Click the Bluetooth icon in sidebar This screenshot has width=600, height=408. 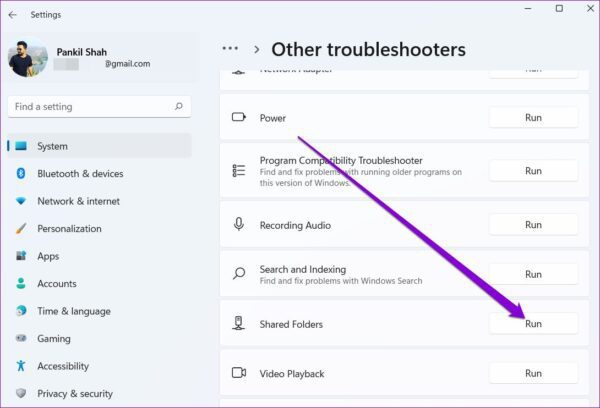point(21,173)
